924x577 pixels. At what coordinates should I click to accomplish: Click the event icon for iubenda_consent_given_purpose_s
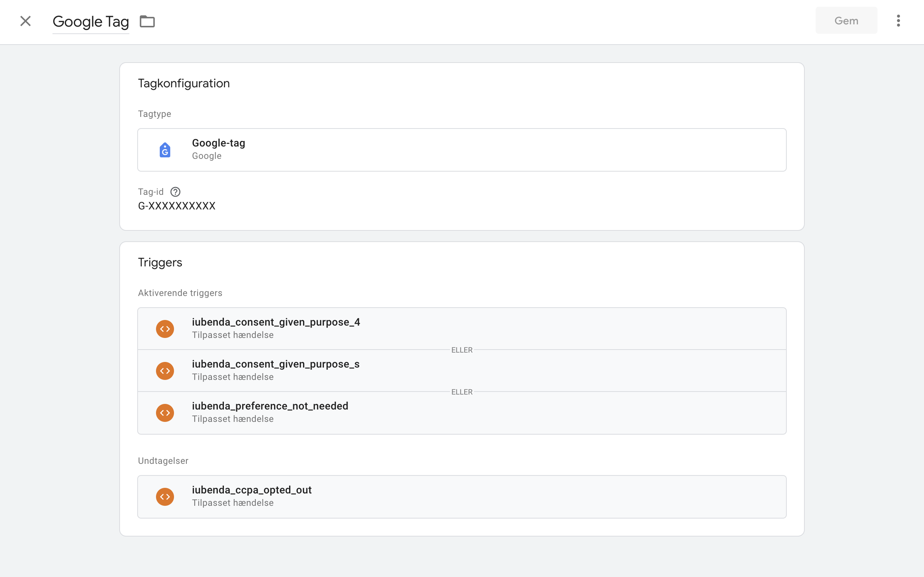pos(165,371)
